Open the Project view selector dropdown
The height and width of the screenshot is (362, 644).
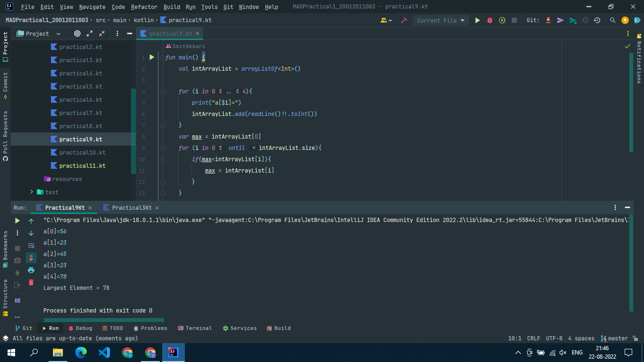pyautogui.click(x=39, y=33)
